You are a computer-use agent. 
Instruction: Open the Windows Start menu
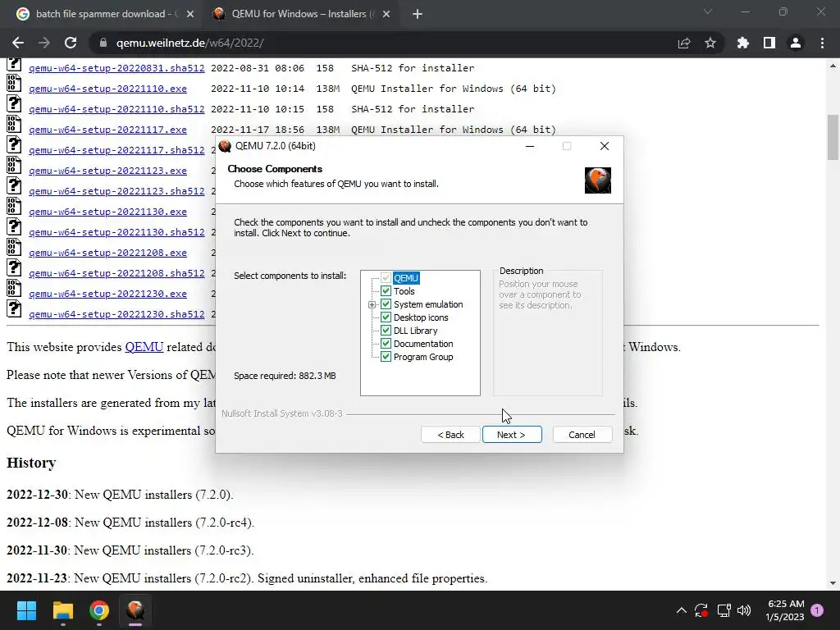[x=26, y=610]
